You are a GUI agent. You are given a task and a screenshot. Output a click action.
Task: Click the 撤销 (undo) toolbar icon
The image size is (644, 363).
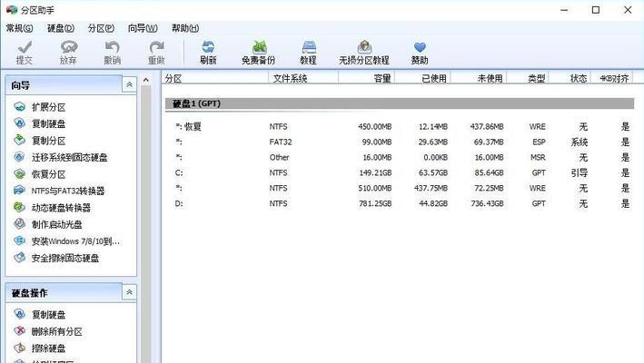pos(112,53)
